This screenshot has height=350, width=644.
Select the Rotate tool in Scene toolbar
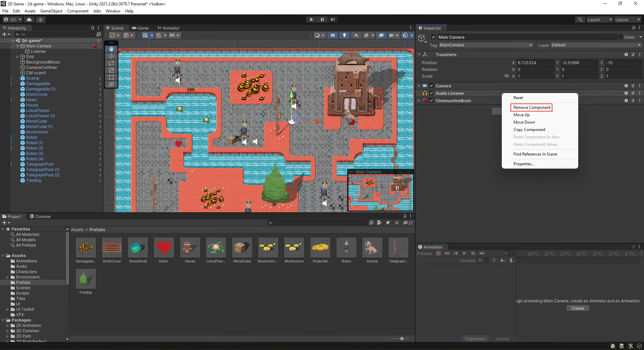pyautogui.click(x=111, y=63)
